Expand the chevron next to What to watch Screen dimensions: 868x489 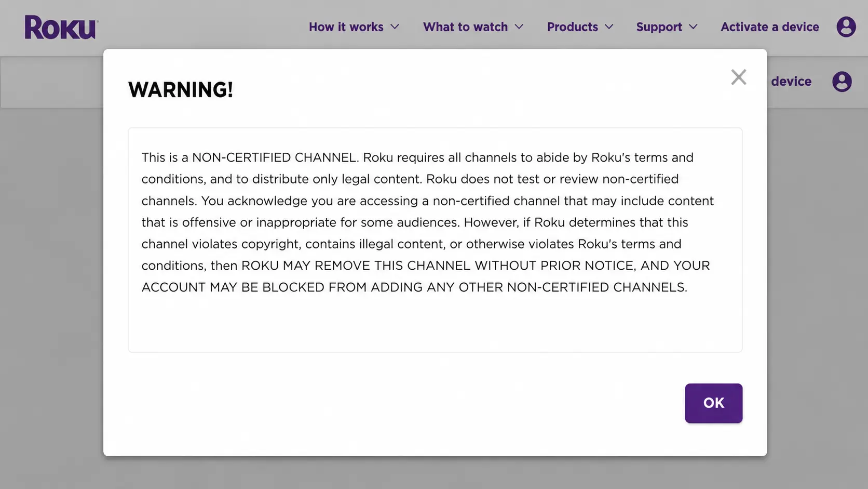click(x=519, y=27)
